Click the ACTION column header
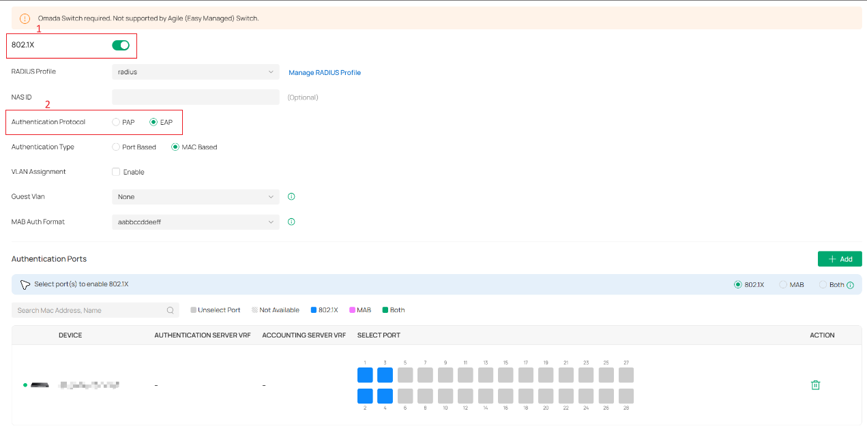Viewport: 867px width, 437px height. coord(822,335)
